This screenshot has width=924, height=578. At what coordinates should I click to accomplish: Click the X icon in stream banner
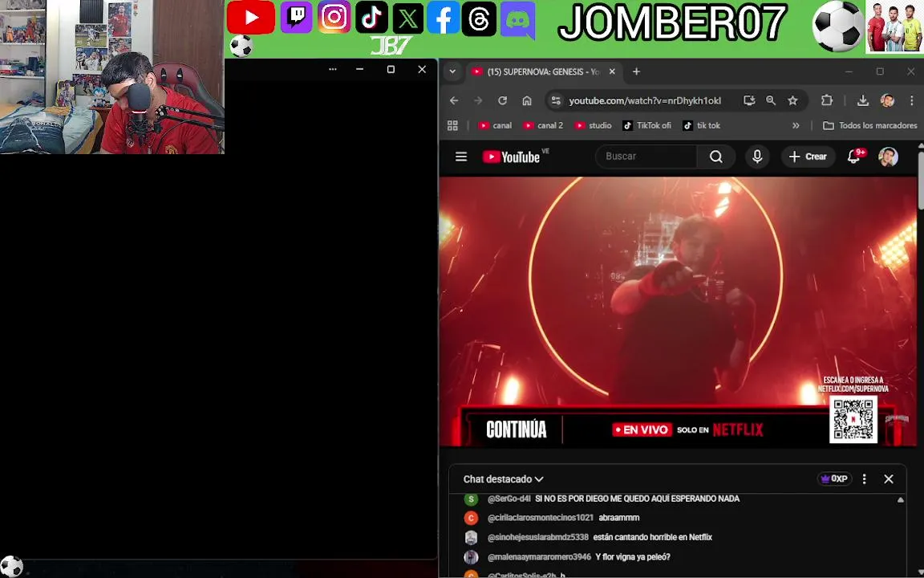[x=407, y=18]
